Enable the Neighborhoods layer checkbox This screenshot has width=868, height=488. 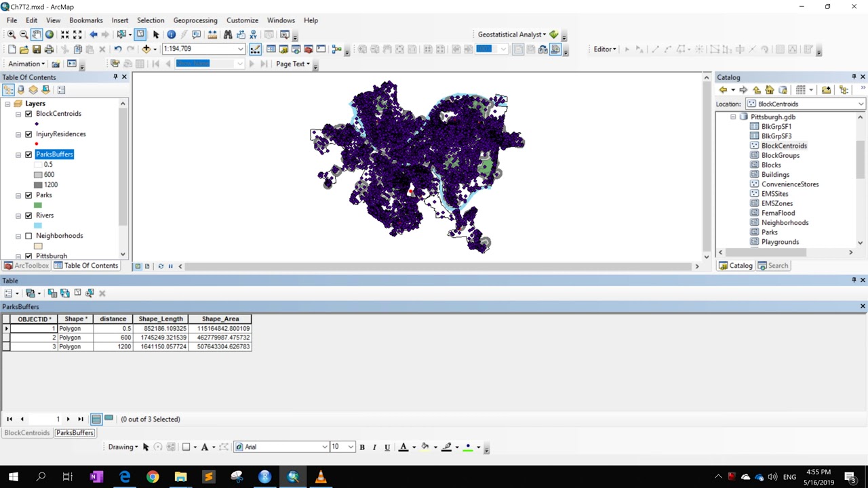point(28,236)
